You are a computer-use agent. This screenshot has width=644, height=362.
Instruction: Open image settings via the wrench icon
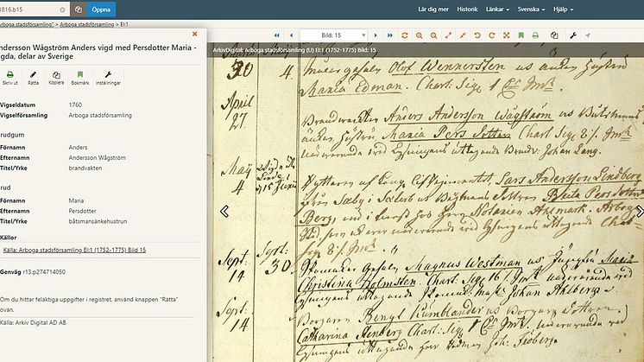coord(573,35)
